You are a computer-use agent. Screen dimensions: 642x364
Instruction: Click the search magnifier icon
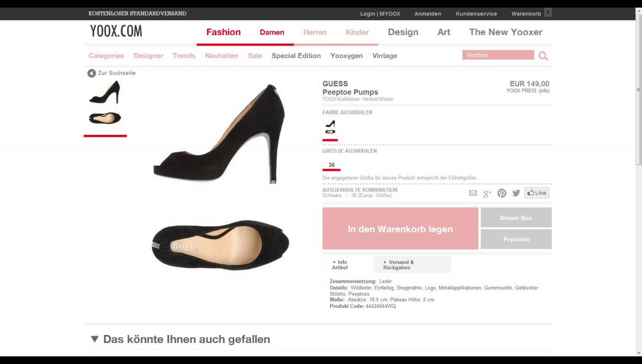click(543, 56)
